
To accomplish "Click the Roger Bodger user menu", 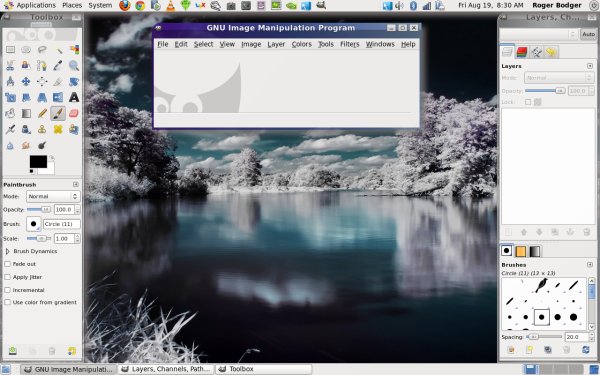I will (x=557, y=5).
